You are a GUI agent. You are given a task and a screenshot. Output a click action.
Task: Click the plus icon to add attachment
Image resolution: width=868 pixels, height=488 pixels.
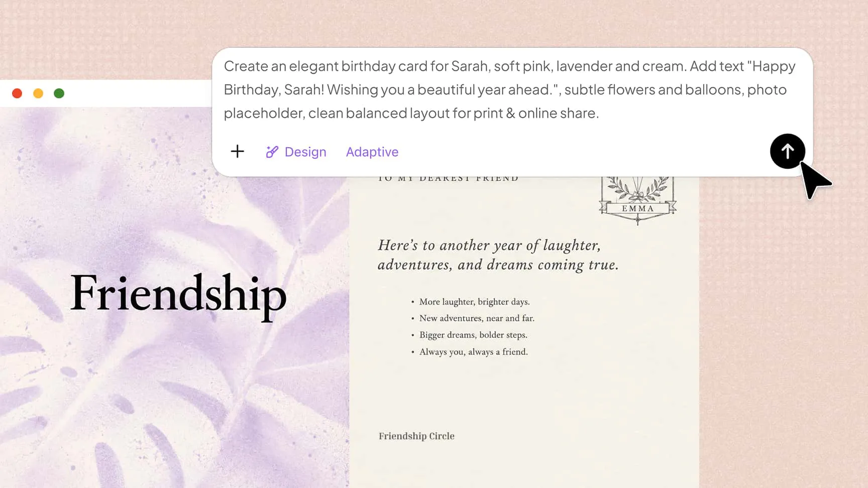pyautogui.click(x=237, y=151)
